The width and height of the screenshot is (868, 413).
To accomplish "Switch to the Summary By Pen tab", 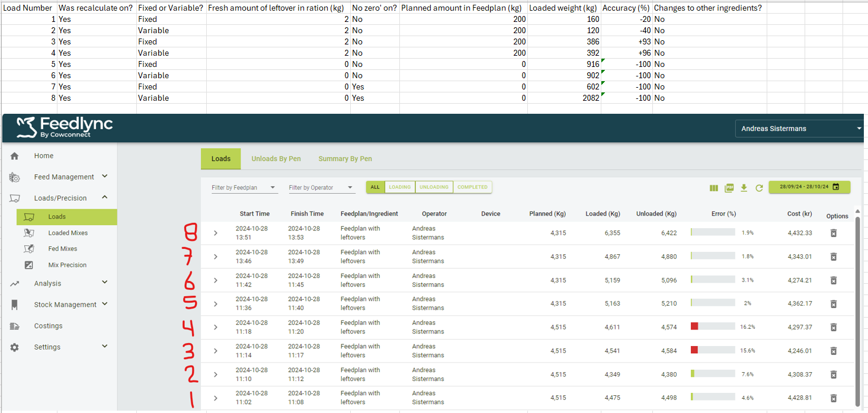I will pyautogui.click(x=345, y=159).
